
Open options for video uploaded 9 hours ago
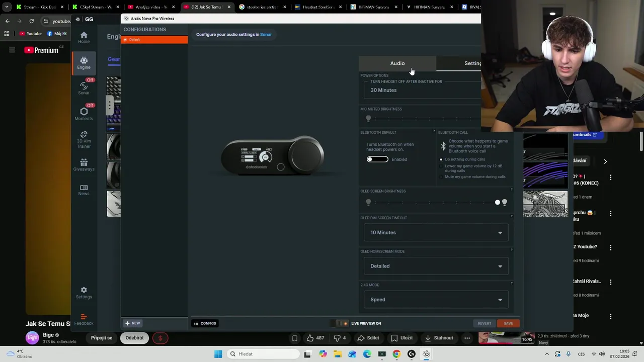[x=610, y=247]
